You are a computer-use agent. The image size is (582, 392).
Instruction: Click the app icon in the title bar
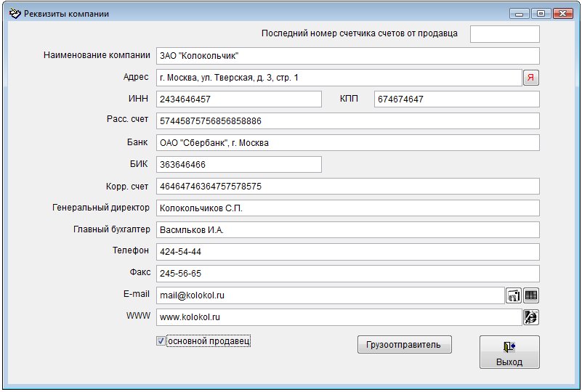point(15,14)
